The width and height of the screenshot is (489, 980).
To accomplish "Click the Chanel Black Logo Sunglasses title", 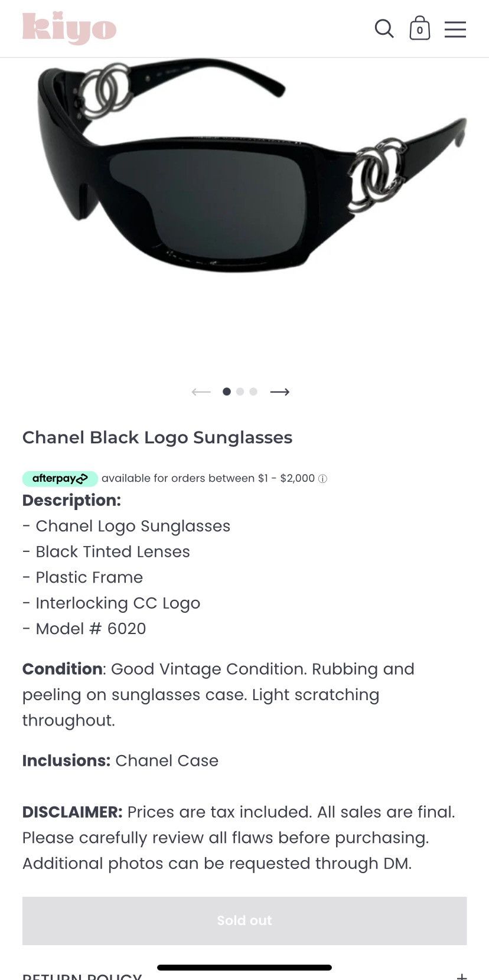I will 157,437.
